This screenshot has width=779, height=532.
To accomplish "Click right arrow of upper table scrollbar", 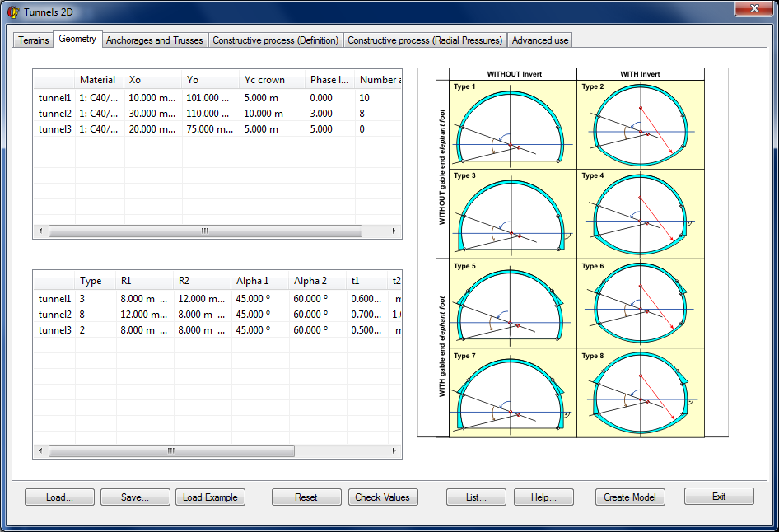I will (x=396, y=231).
